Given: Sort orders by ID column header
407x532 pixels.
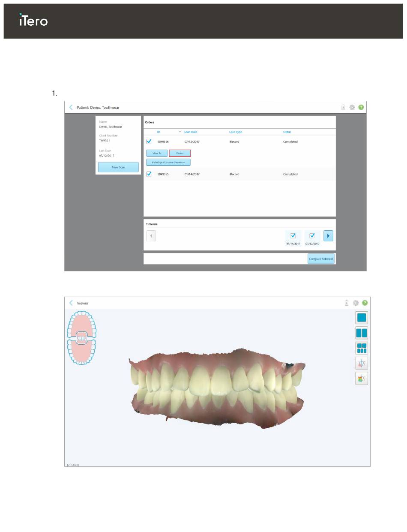Looking at the screenshot, I should 159,132.
